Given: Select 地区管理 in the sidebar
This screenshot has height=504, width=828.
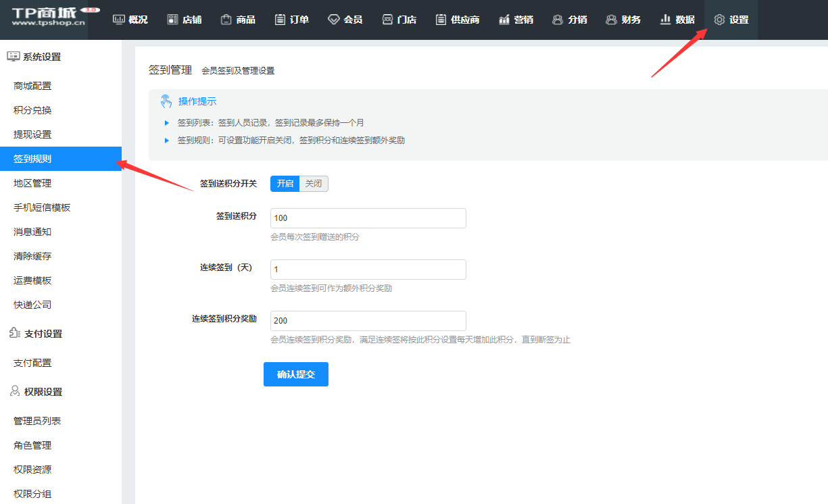Looking at the screenshot, I should (32, 183).
